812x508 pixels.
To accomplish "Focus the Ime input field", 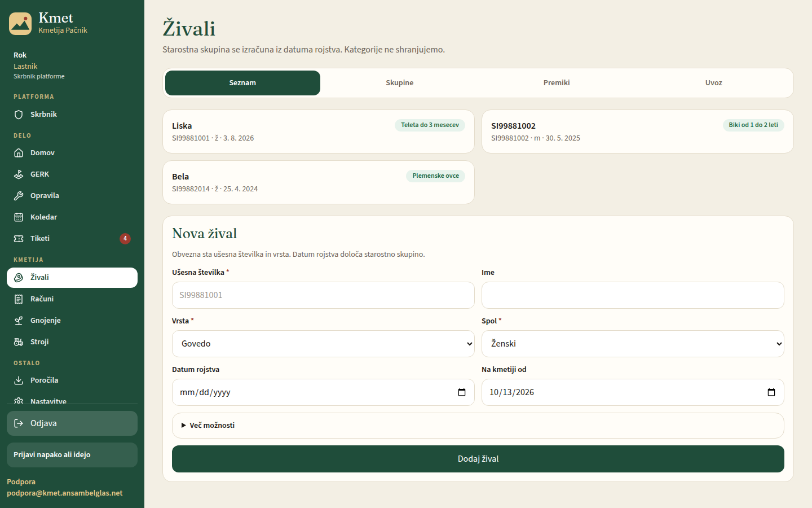I will coord(633,295).
